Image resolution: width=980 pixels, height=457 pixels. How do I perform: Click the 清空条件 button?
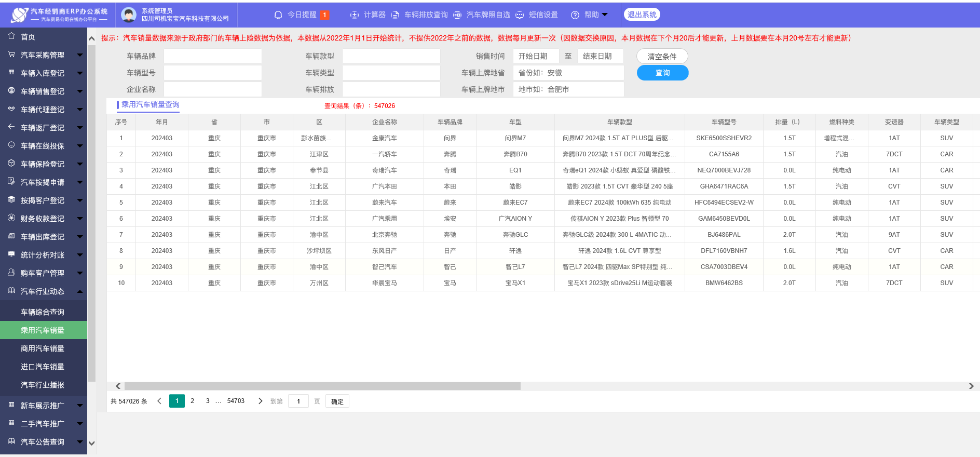coord(662,56)
